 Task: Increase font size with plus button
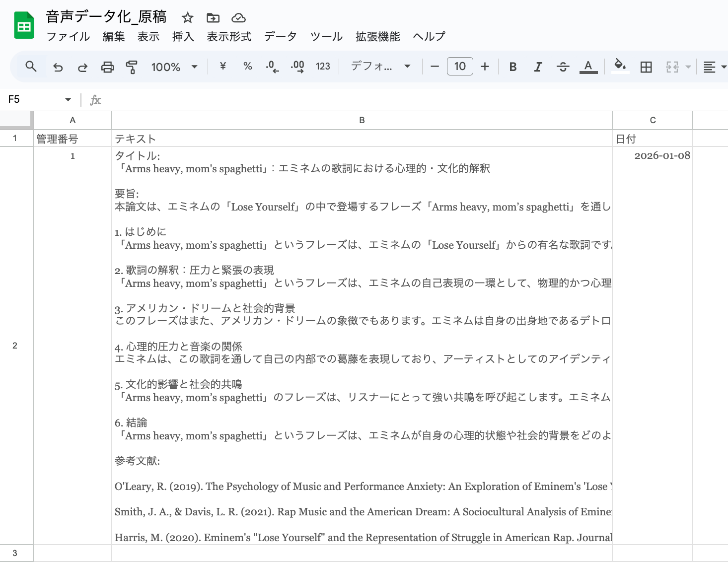[485, 67]
